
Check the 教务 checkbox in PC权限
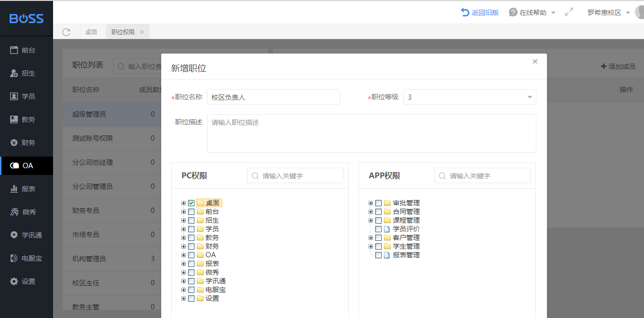click(x=192, y=238)
